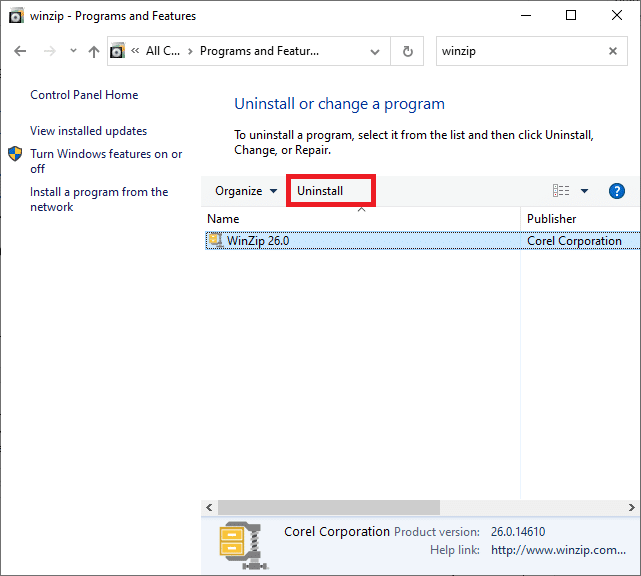Viewport: 641px width, 576px height.
Task: Click the Back navigation arrow
Action: point(20,52)
